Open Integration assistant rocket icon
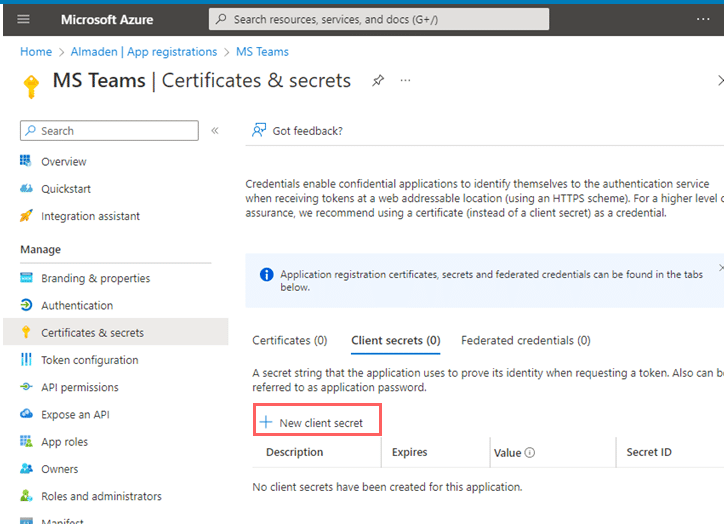 26,216
